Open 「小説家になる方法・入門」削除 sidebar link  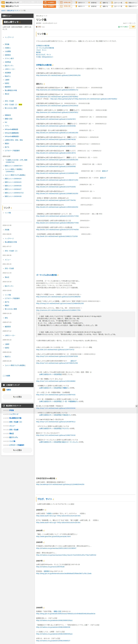click(16, 161)
